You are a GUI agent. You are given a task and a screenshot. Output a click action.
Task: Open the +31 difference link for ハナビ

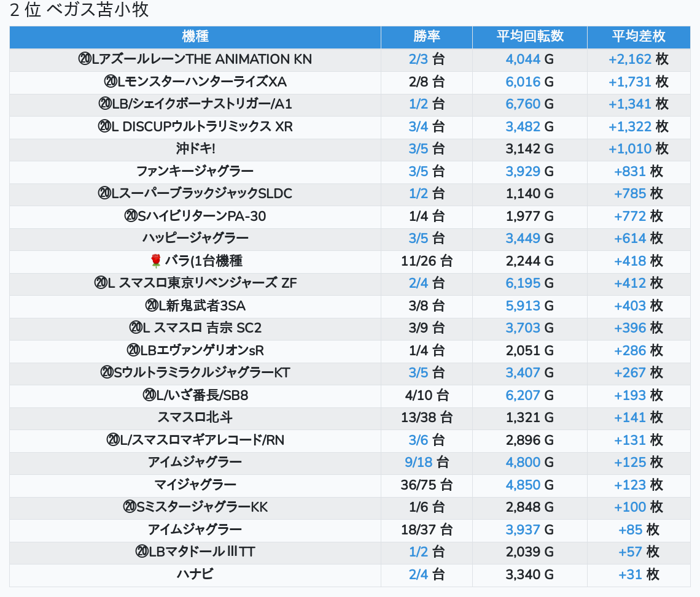630,574
